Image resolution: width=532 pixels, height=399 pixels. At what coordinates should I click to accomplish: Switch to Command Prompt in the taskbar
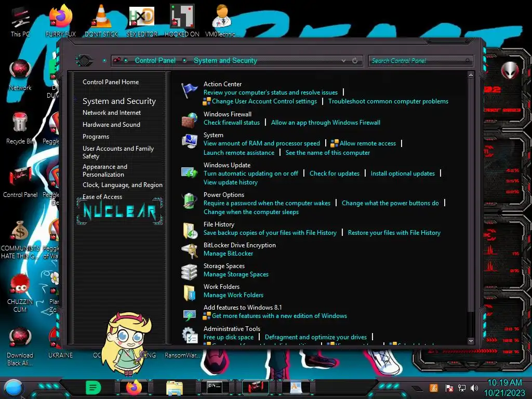click(215, 387)
